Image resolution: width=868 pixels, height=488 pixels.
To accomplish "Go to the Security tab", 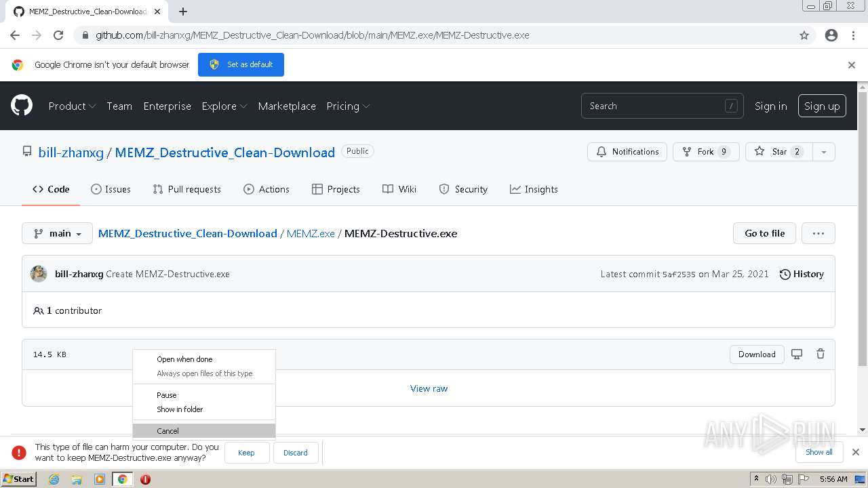I will [x=463, y=189].
